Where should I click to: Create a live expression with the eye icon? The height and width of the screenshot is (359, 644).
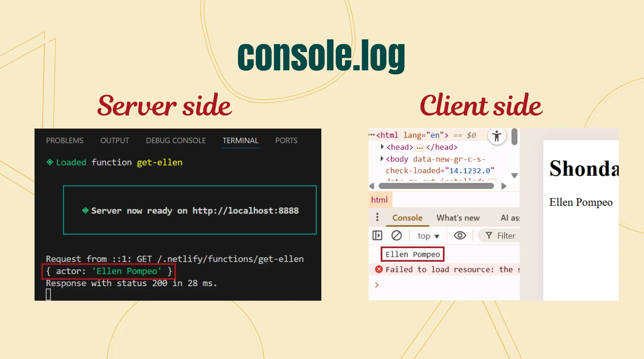point(460,235)
